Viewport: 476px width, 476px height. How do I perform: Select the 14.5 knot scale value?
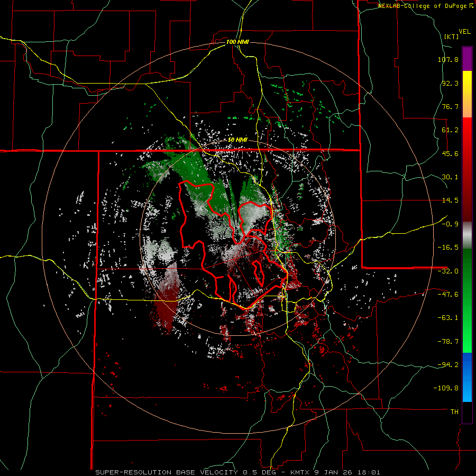click(x=450, y=200)
